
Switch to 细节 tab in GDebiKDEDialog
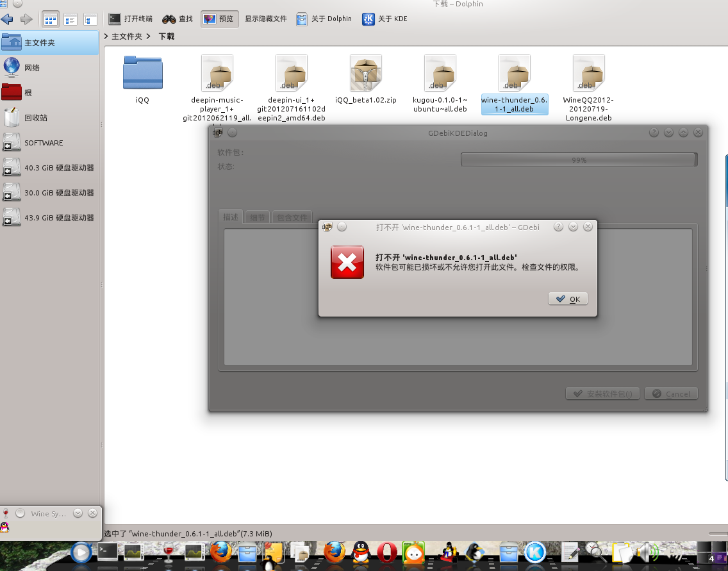click(257, 217)
